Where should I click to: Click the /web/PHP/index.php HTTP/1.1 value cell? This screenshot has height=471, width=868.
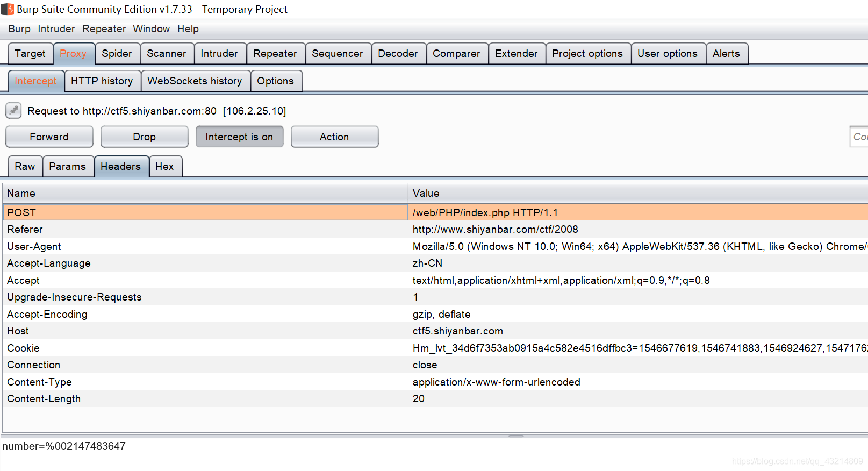[639, 212]
